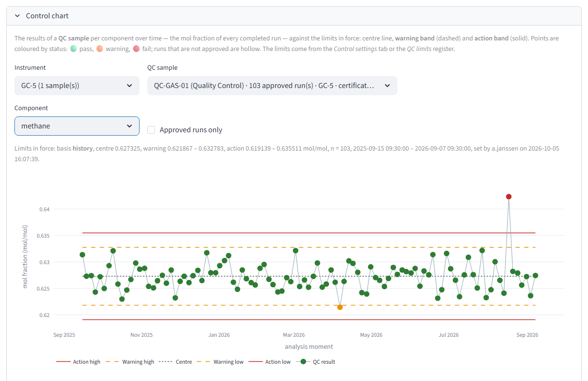Click the 0.64 y-axis tick value

pyautogui.click(x=44, y=209)
